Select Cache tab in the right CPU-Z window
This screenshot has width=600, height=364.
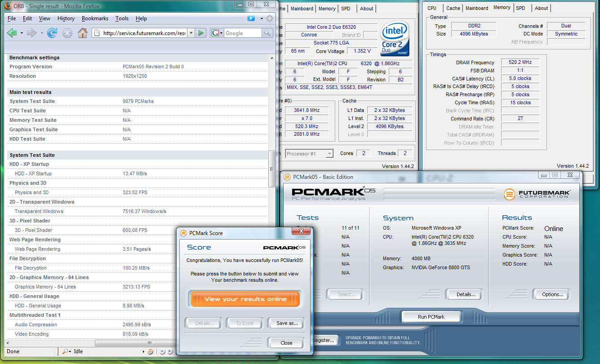pos(453,8)
